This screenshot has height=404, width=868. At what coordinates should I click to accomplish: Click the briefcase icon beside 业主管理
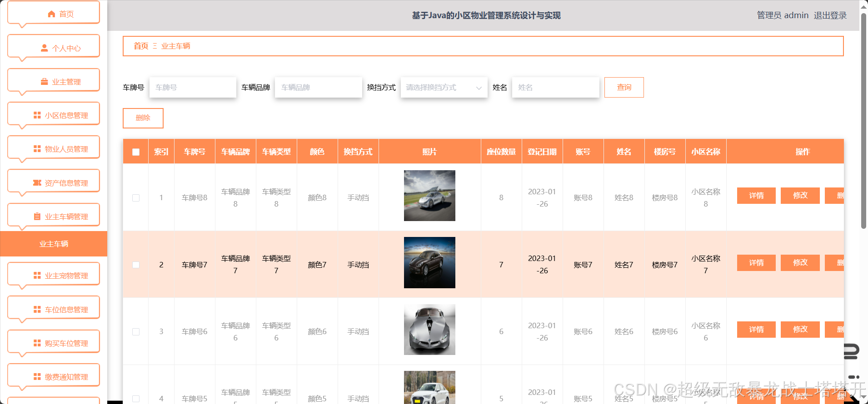click(x=45, y=82)
